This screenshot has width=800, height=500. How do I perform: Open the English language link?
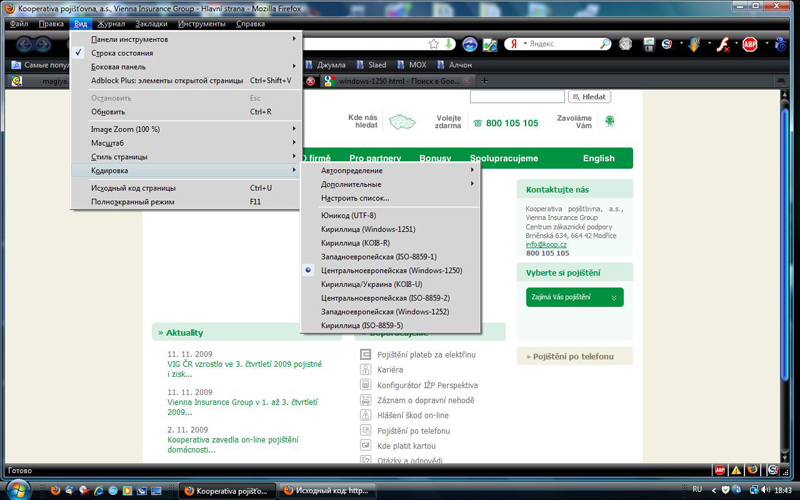coord(598,158)
